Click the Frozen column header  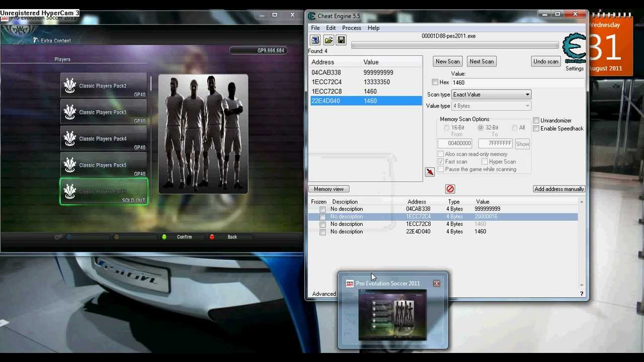coord(318,202)
